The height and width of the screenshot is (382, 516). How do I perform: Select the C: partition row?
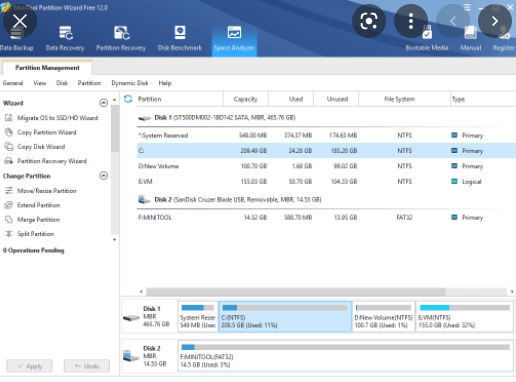(326, 151)
